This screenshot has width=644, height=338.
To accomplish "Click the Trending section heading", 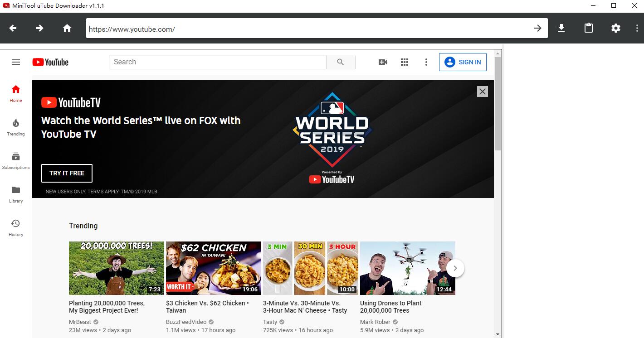I will (83, 226).
